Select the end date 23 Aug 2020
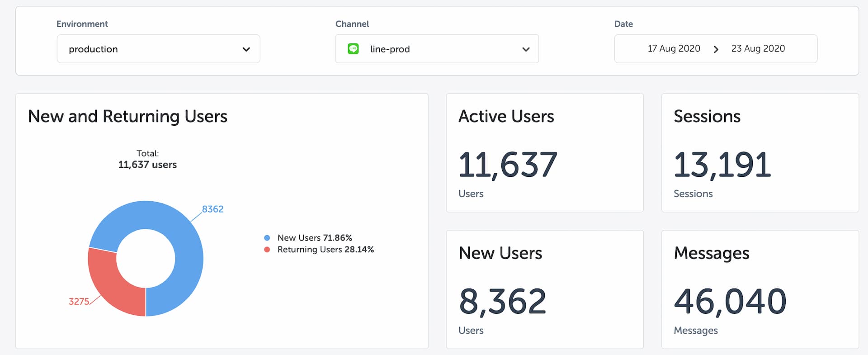Image resolution: width=868 pixels, height=355 pixels. pyautogui.click(x=758, y=48)
